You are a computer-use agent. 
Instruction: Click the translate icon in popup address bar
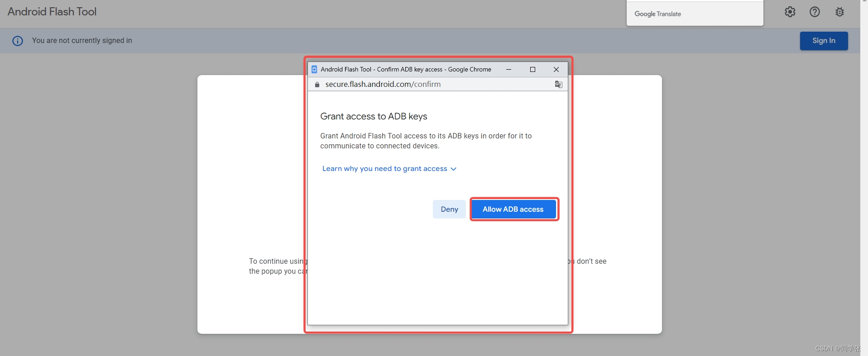tap(558, 84)
